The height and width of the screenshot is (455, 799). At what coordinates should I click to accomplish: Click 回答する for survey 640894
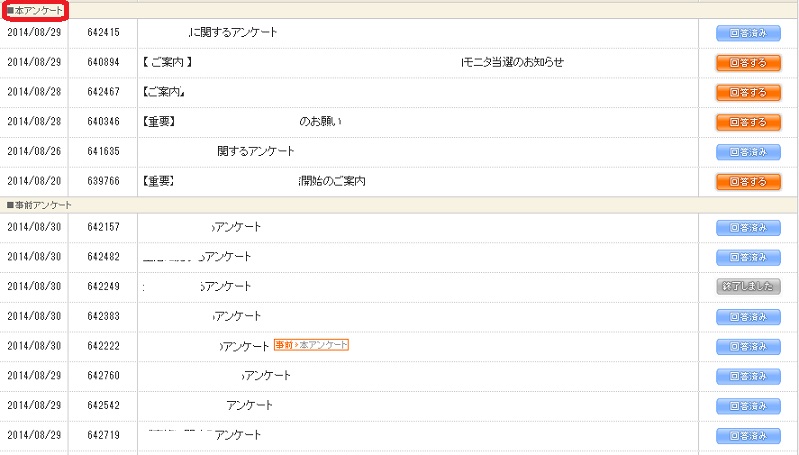point(748,62)
